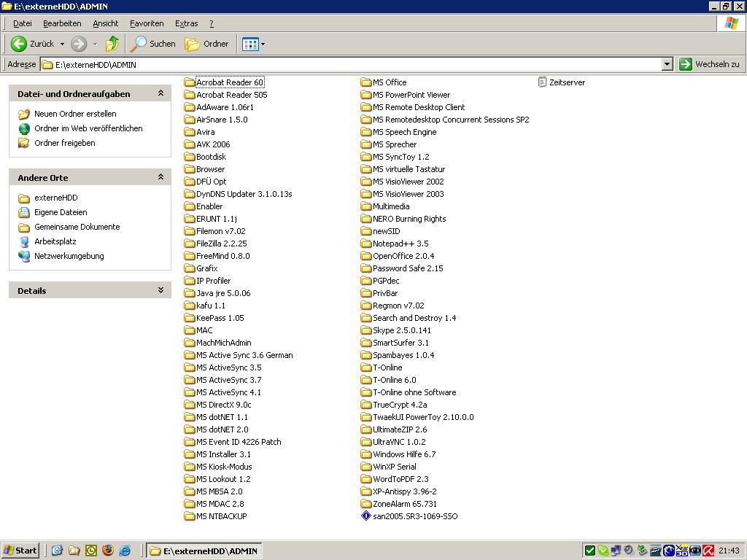Click the Forward navigation arrow

79,44
